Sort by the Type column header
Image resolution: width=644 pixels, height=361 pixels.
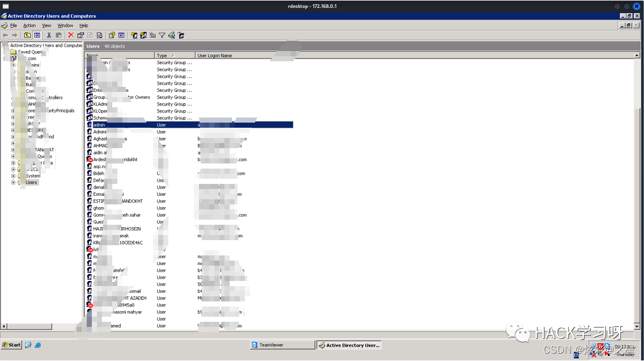point(175,56)
